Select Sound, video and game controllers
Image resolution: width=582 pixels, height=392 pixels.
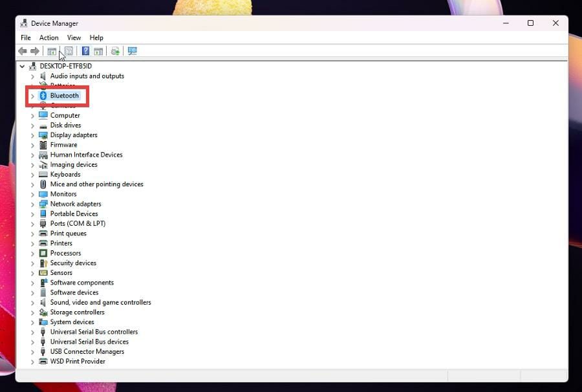click(100, 302)
